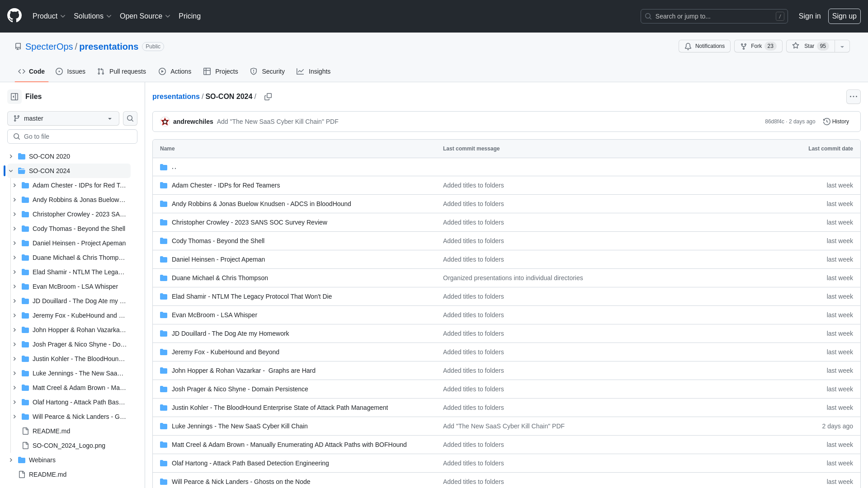Expand Daniel Heinsen folder chevron in tree
The height and width of the screenshot is (488, 868).
[14, 243]
